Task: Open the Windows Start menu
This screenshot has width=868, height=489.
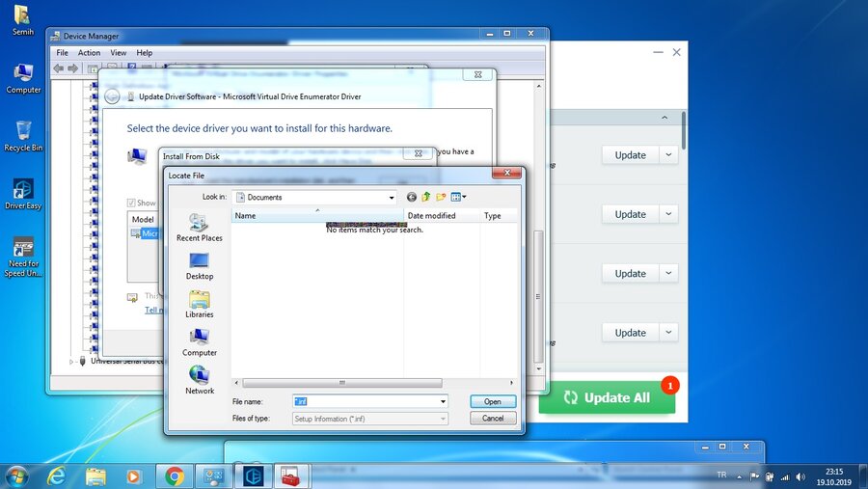Action: (x=16, y=476)
